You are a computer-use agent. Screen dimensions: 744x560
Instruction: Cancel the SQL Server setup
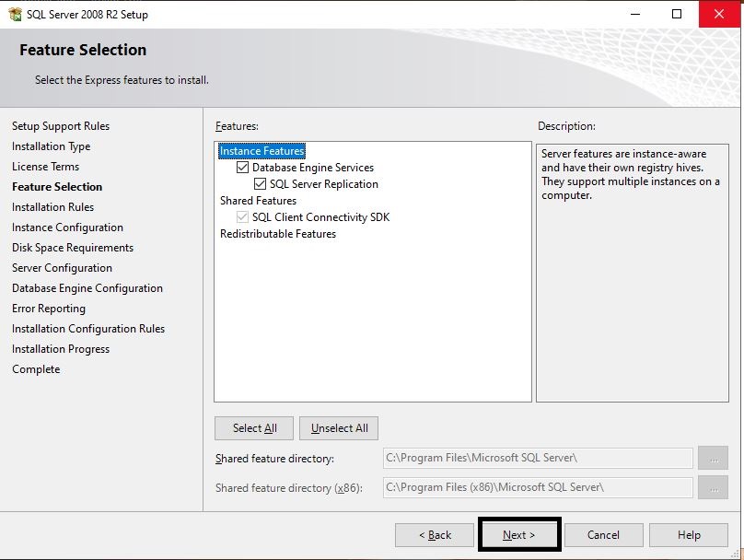[x=603, y=535]
